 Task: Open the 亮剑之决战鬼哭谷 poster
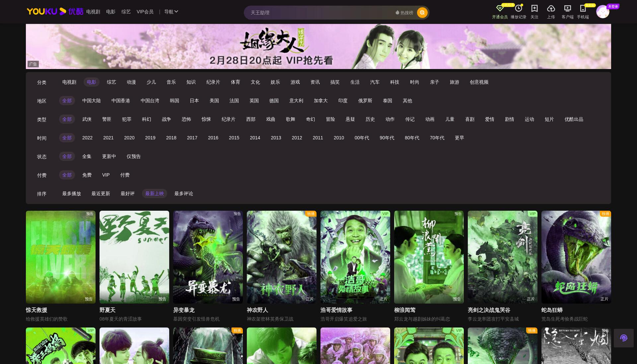click(x=503, y=257)
